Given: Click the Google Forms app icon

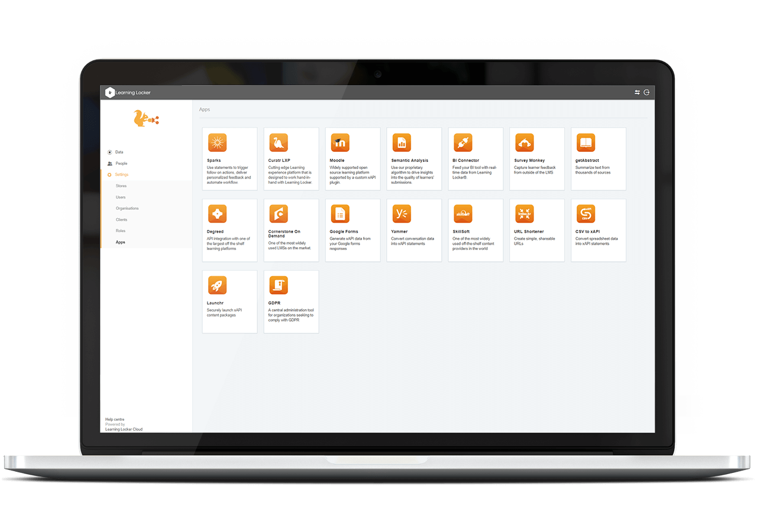Looking at the screenshot, I should click(340, 214).
